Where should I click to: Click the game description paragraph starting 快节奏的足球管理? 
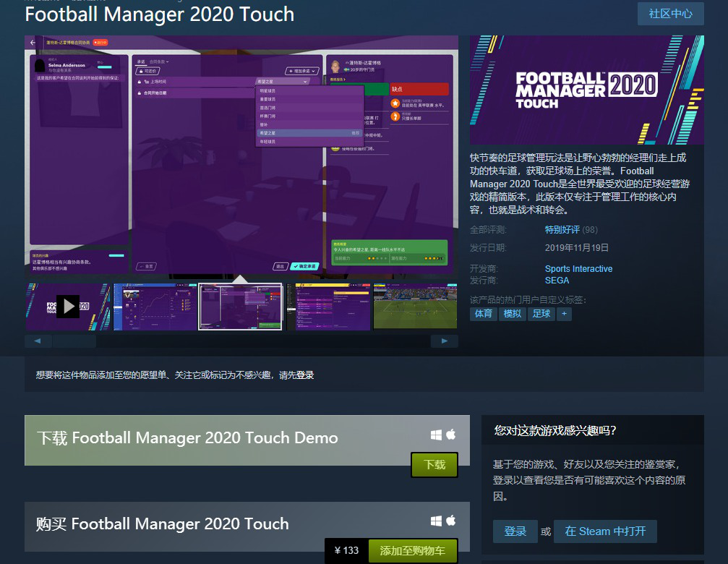click(580, 184)
